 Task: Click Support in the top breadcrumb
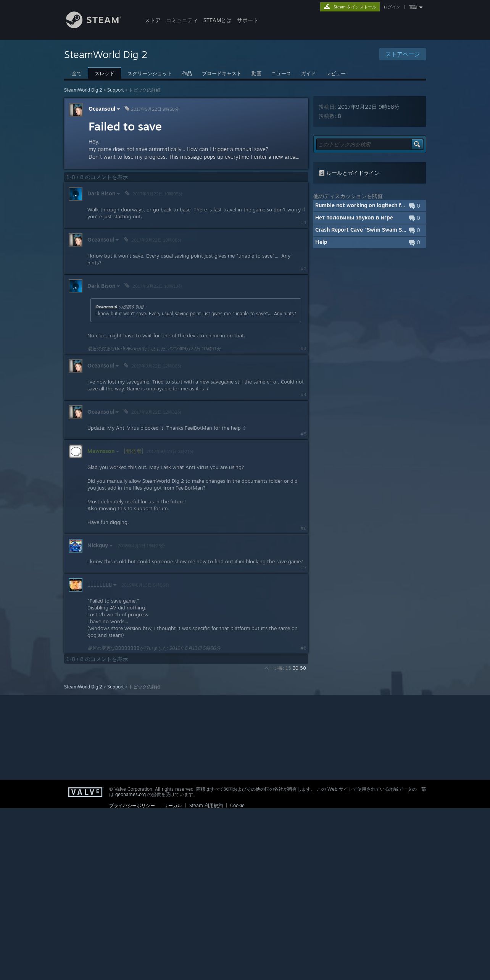tap(115, 90)
